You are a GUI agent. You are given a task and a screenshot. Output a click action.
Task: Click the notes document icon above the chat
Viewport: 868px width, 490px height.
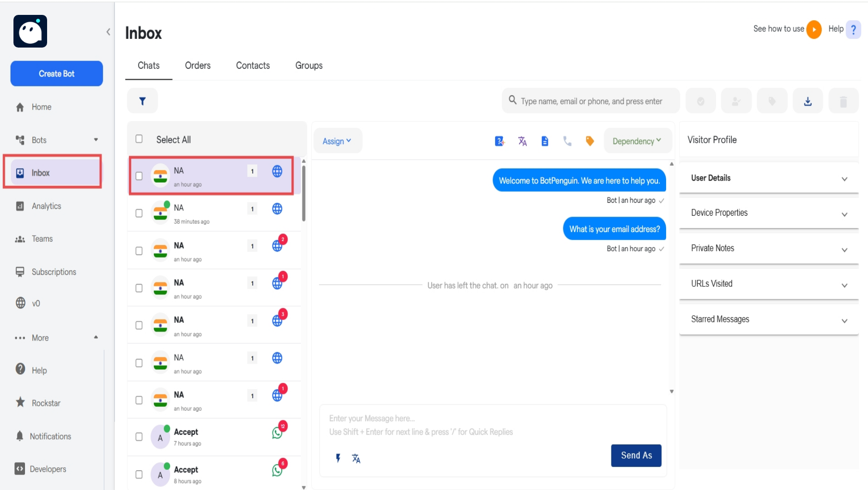(x=545, y=141)
